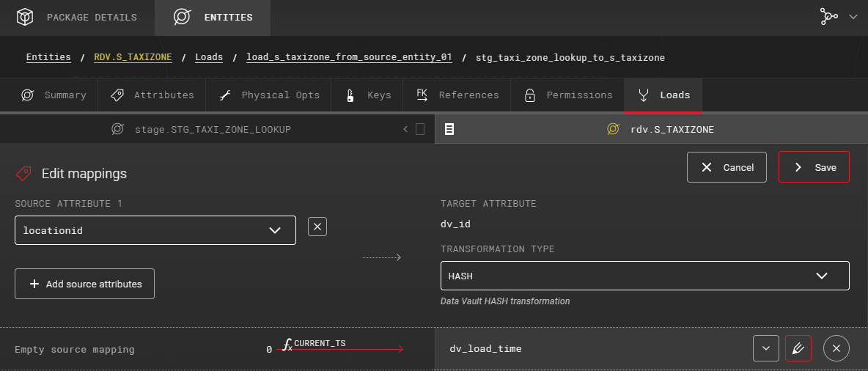Delete the dv_load_time mapping row

(836, 348)
